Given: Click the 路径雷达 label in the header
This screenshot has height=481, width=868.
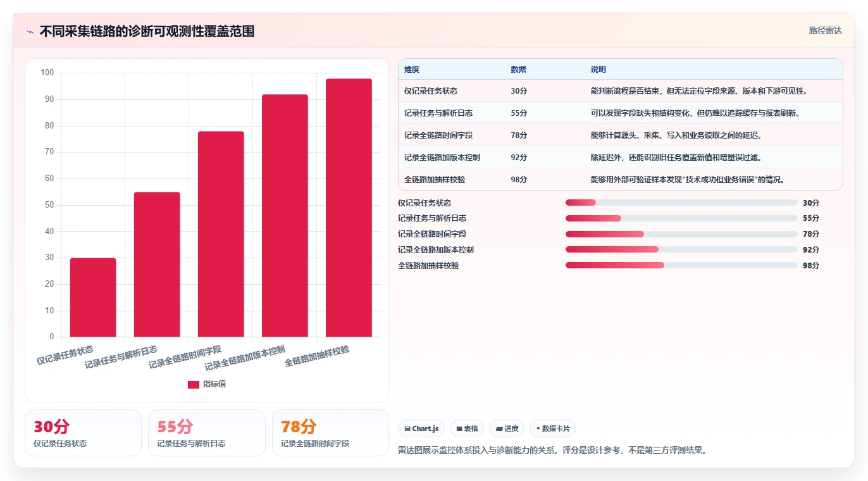Looking at the screenshot, I should pyautogui.click(x=825, y=30).
